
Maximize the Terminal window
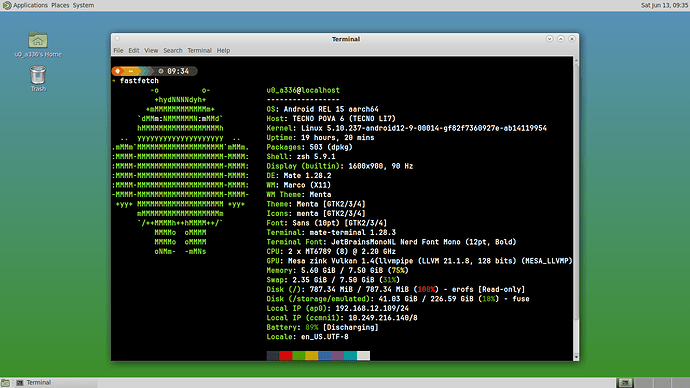point(561,39)
